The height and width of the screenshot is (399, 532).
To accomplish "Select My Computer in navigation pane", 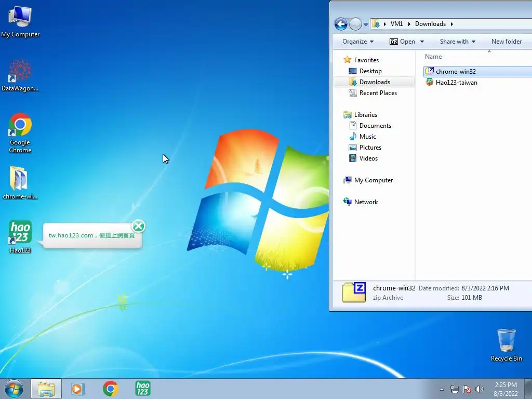I will pyautogui.click(x=373, y=180).
